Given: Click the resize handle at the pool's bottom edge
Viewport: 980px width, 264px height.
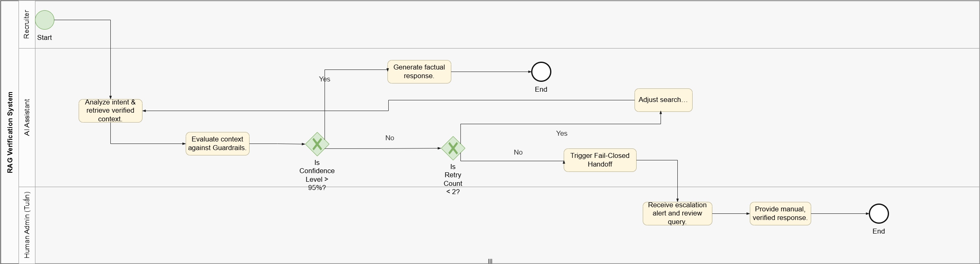Looking at the screenshot, I should [490, 261].
